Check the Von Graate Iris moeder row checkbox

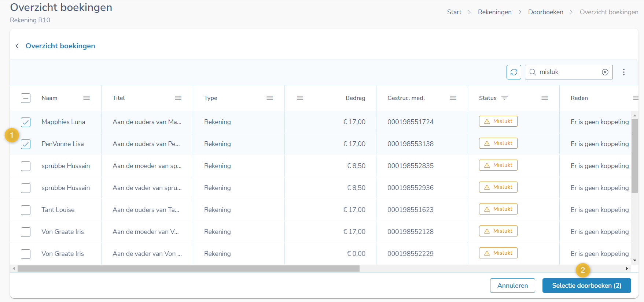click(x=26, y=232)
